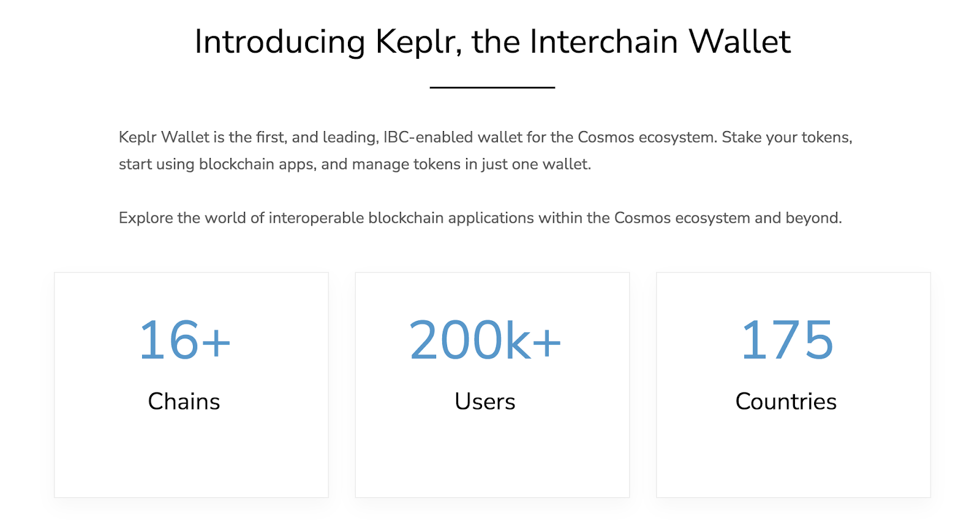
Task: Click the 'Users' label
Action: tap(484, 402)
